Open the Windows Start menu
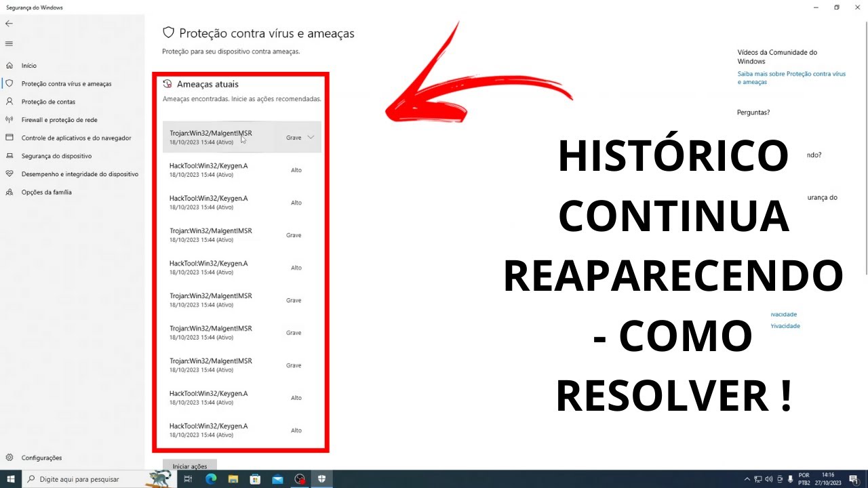 tap(11, 479)
